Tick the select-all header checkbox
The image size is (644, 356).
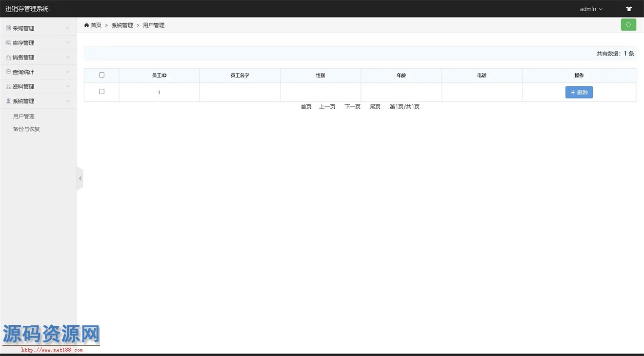tap(101, 75)
